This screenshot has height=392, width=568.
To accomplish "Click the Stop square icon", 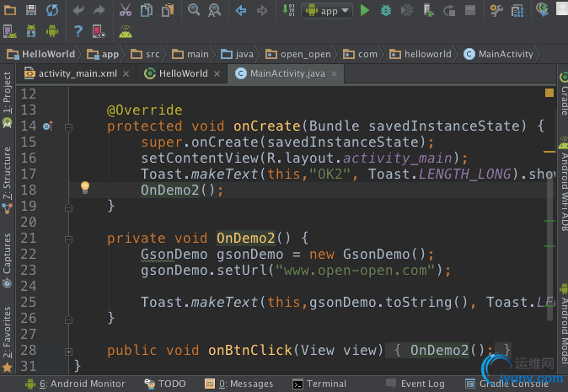I will (x=470, y=10).
